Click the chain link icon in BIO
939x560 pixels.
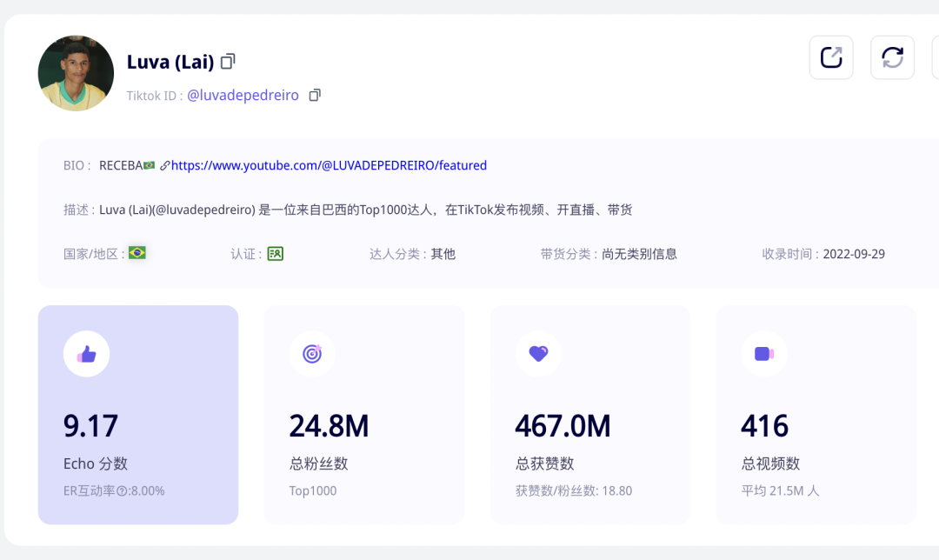(164, 165)
